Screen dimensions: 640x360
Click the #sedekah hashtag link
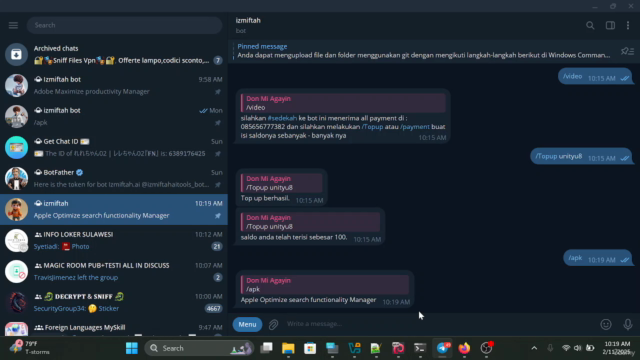coord(282,118)
